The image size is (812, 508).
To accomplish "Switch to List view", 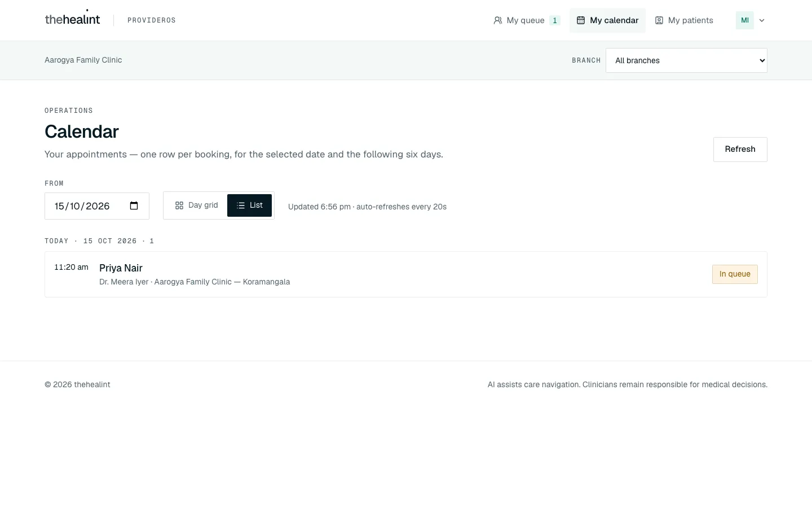I will pyautogui.click(x=249, y=205).
